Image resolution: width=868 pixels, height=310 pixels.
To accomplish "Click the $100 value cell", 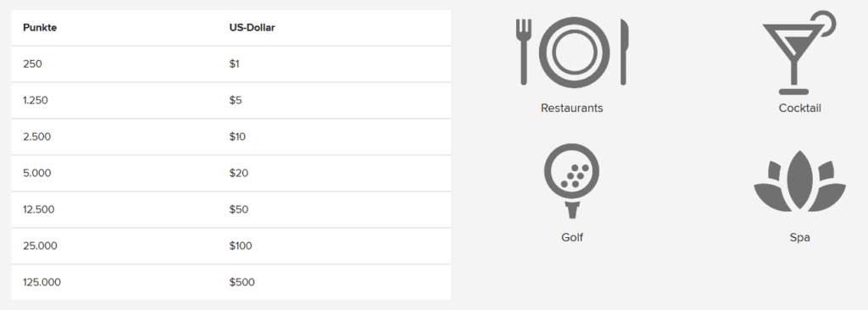I will [240, 246].
